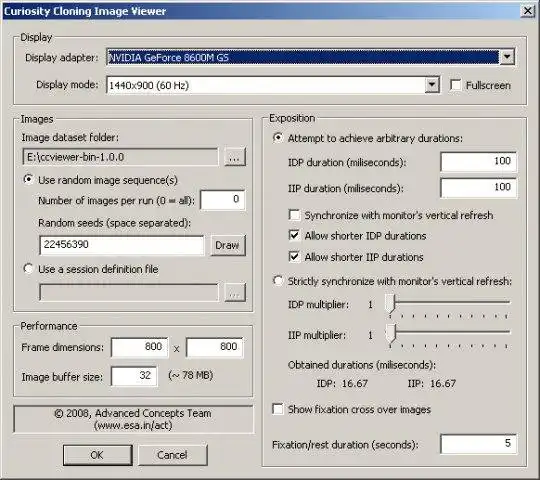Click the OK button
The width and height of the screenshot is (540, 480).
tap(97, 455)
